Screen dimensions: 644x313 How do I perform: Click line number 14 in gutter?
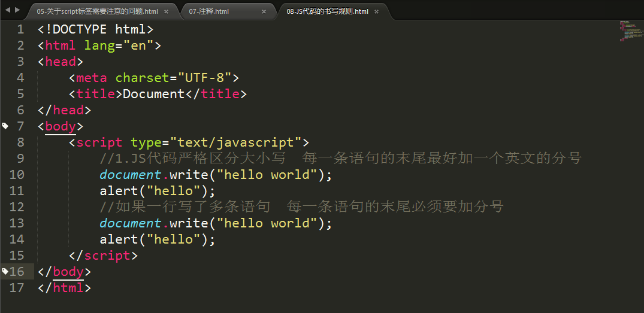pyautogui.click(x=16, y=239)
